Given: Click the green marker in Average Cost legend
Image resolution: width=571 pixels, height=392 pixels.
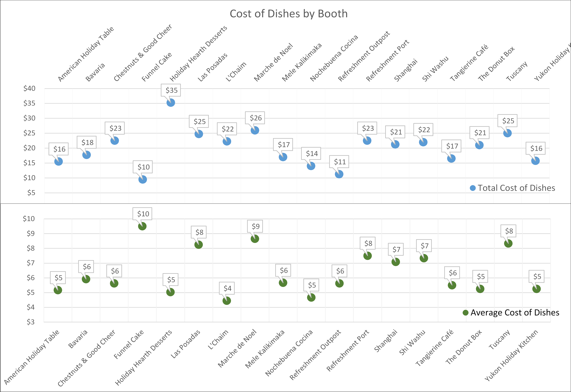Looking at the screenshot, I should (x=465, y=313).
